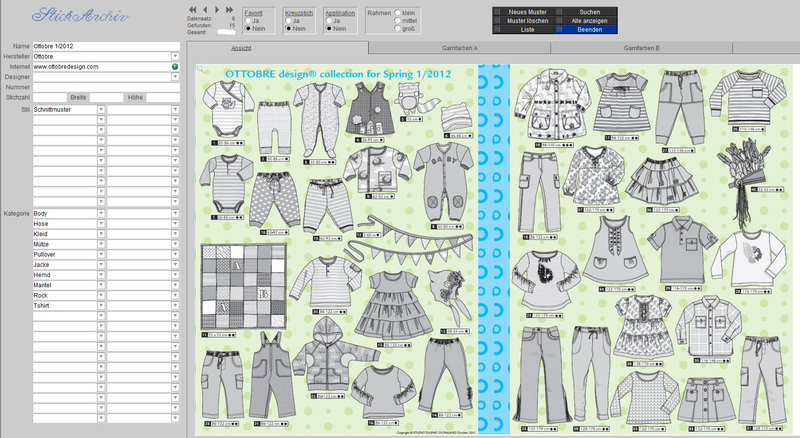Click the Höhe button
The width and height of the screenshot is (800, 438).
click(135, 97)
